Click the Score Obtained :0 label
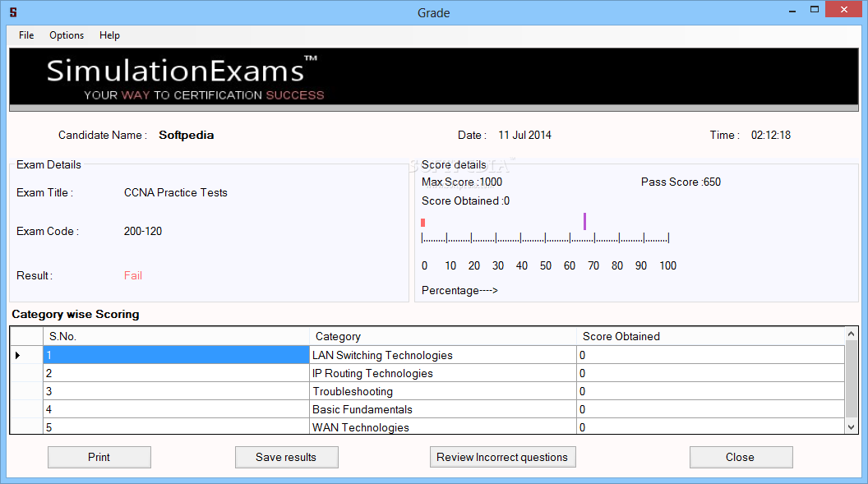This screenshot has width=868, height=484. click(465, 201)
